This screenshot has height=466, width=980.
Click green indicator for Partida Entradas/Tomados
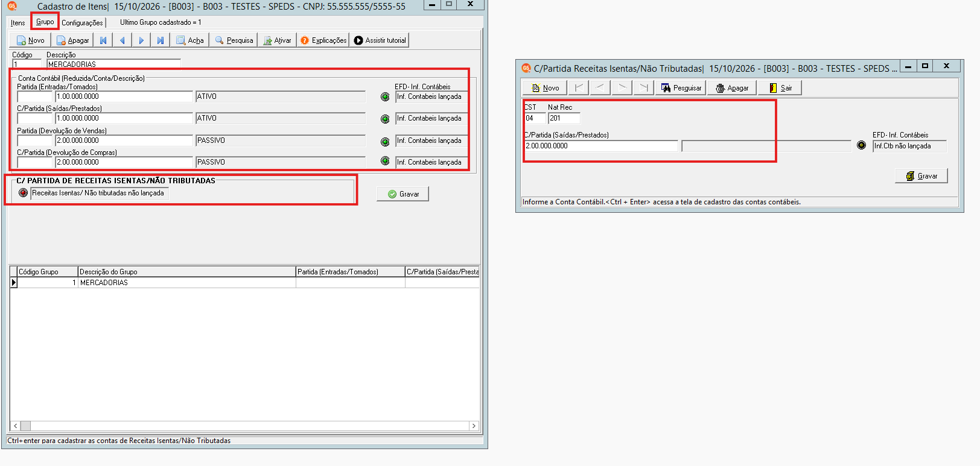[x=385, y=97]
